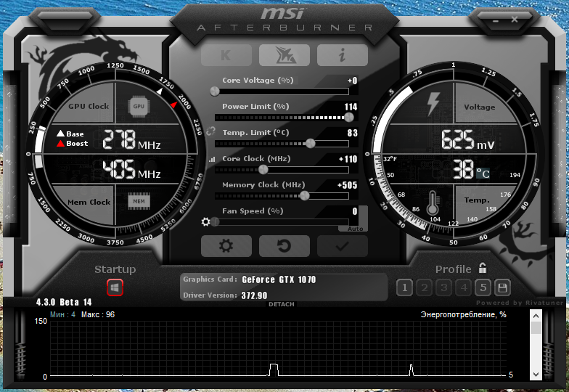Click the graph scrollbar down arrow
This screenshot has width=569, height=392.
click(x=536, y=374)
